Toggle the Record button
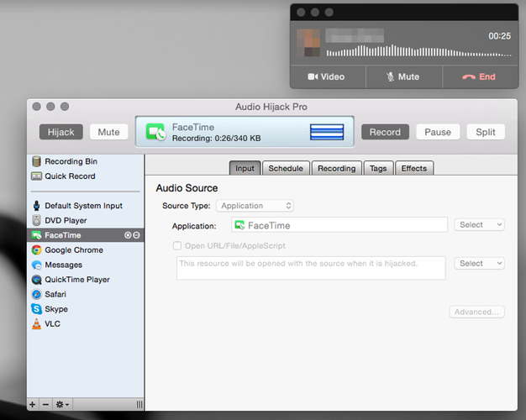Screen dimensions: 526x420 pos(385,132)
